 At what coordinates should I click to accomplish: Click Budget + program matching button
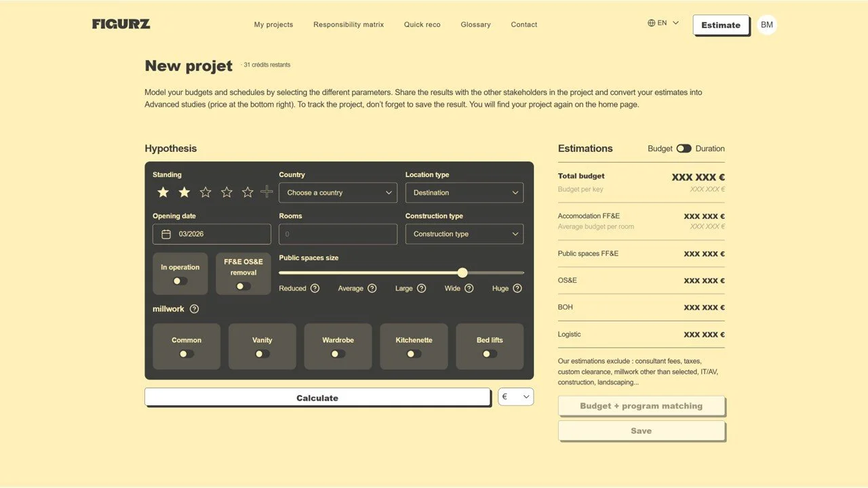pyautogui.click(x=642, y=406)
